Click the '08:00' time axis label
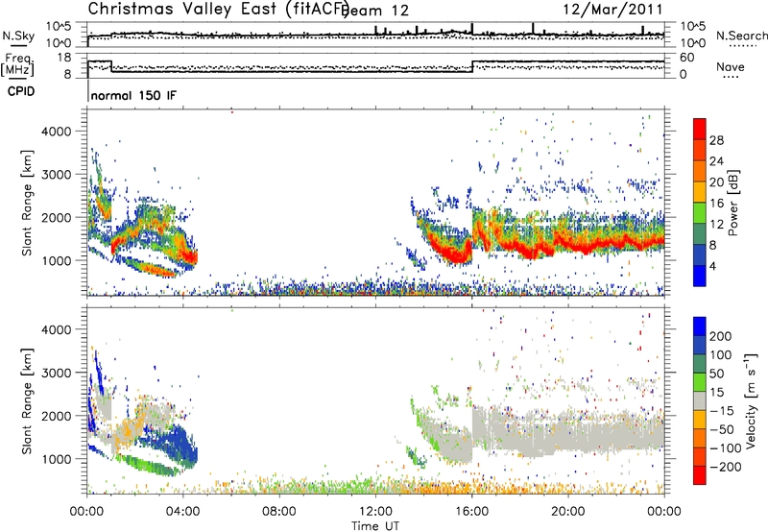 (279, 512)
